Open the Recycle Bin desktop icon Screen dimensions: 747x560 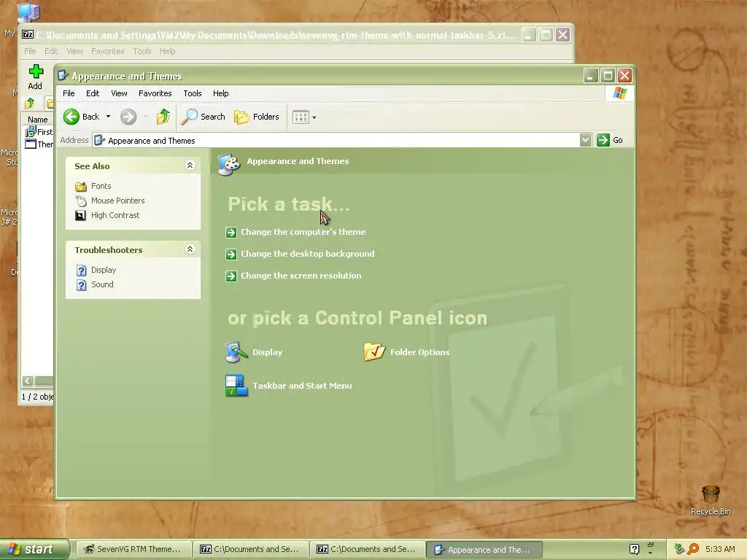(711, 500)
